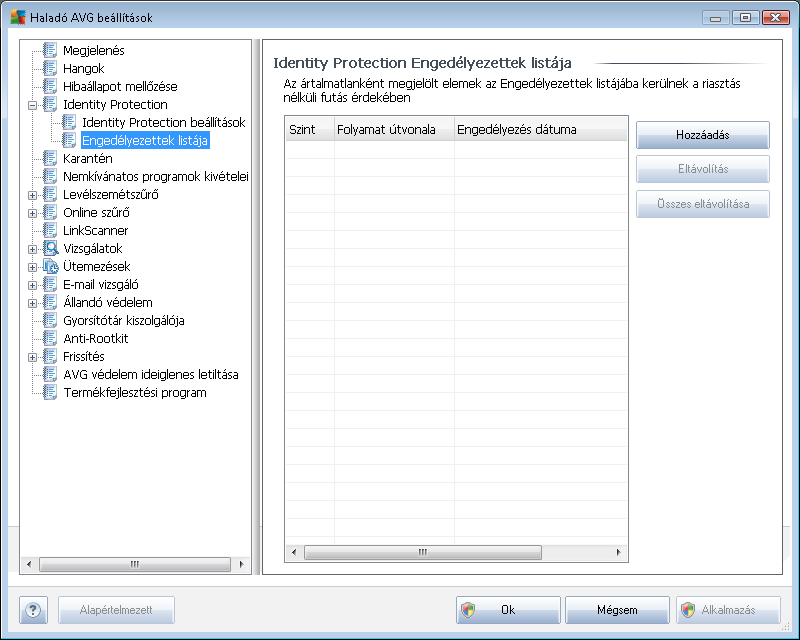Open Anti-Rootkit settings
800x640 pixels.
coord(95,338)
